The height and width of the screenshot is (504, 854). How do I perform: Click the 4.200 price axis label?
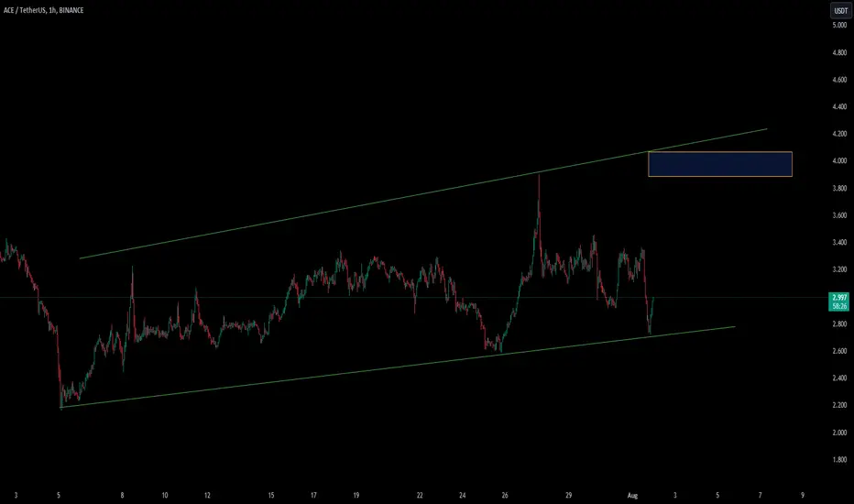pos(839,134)
